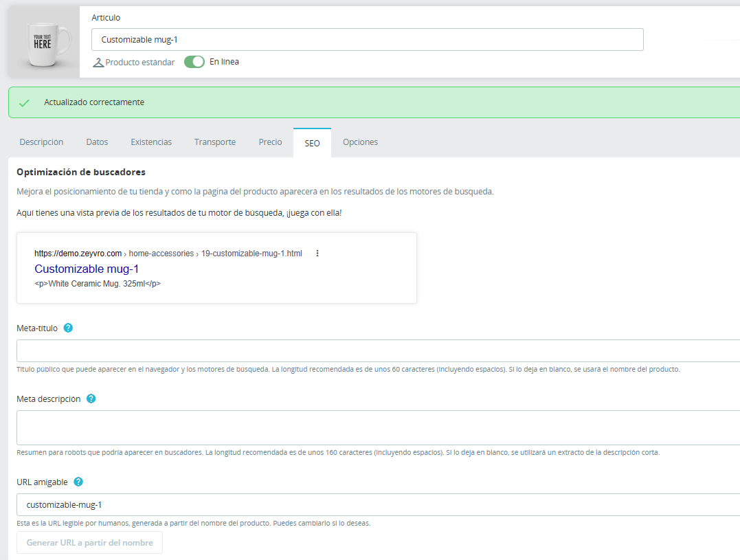Click the Artículo label
Image resolution: width=740 pixels, height=560 pixels.
106,17
